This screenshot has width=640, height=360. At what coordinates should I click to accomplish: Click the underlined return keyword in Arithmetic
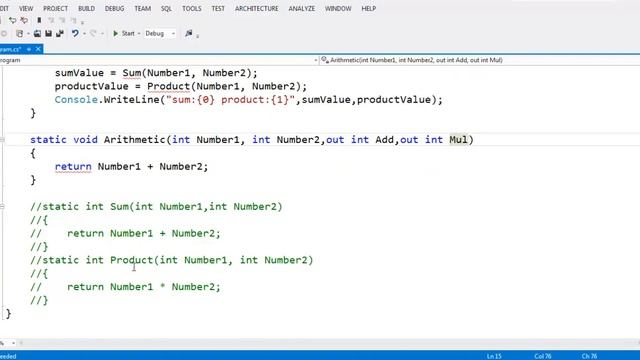tap(73, 167)
